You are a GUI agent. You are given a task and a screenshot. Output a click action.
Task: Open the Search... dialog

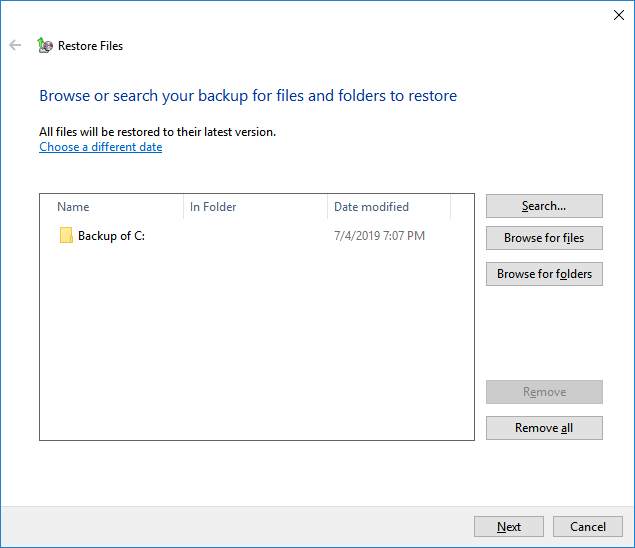click(x=544, y=206)
